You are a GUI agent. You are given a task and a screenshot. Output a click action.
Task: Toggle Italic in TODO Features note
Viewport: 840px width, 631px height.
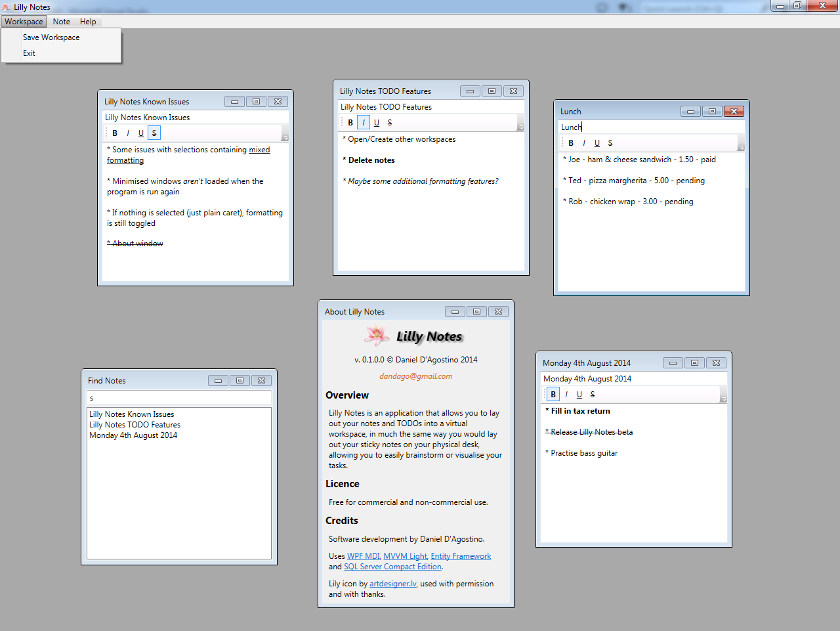coord(364,123)
